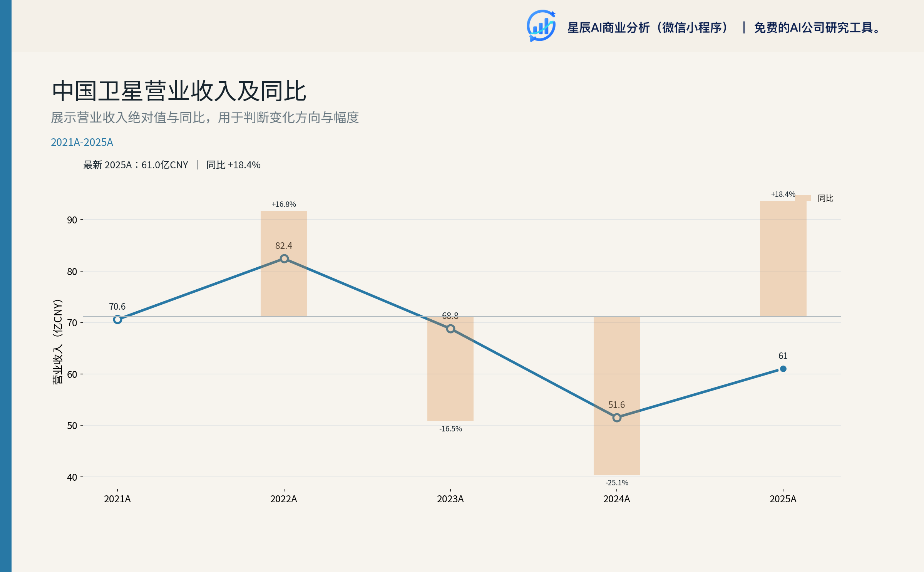Click the 2023A data point marker
Image resolution: width=924 pixels, height=572 pixels.
coord(450,329)
